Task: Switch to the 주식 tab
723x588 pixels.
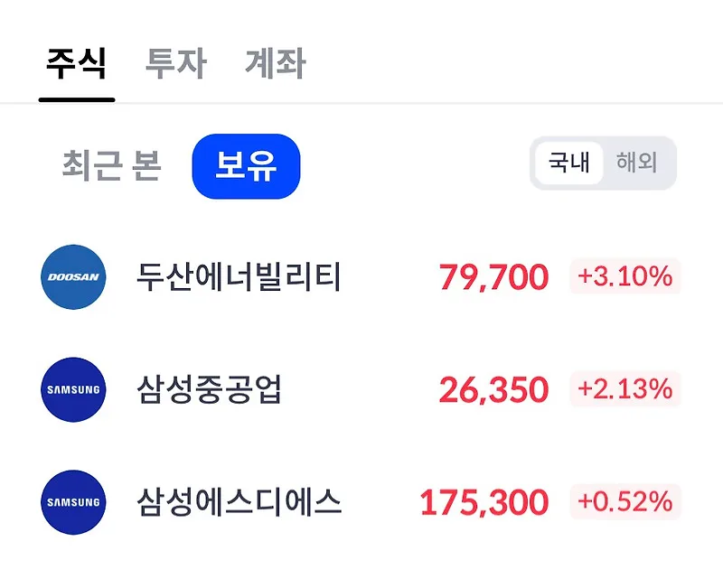Action: pos(77,63)
